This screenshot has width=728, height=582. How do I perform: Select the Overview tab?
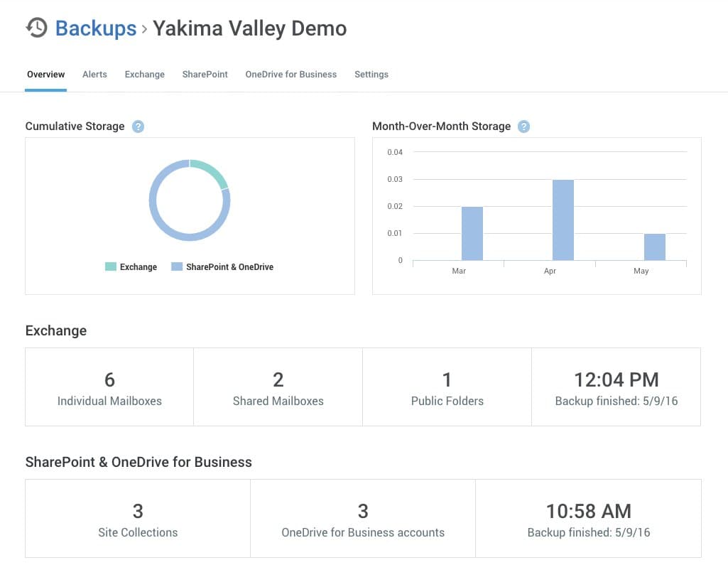pyautogui.click(x=46, y=75)
